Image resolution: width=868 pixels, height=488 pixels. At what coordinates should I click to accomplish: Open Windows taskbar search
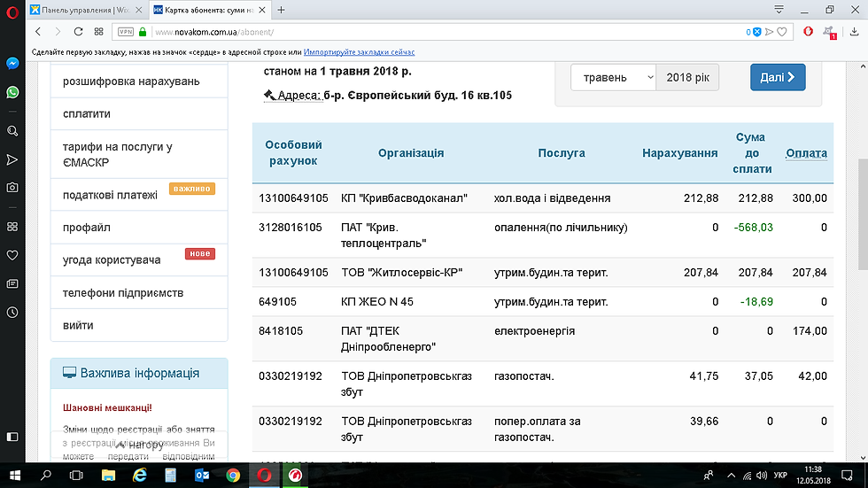(x=46, y=476)
